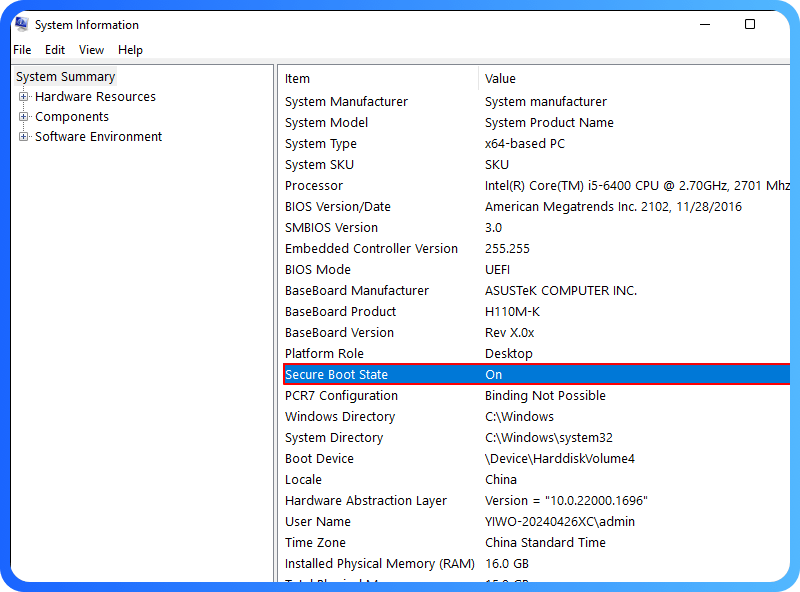Select the PCR7 Configuration row
The height and width of the screenshot is (592, 800).
click(536, 396)
